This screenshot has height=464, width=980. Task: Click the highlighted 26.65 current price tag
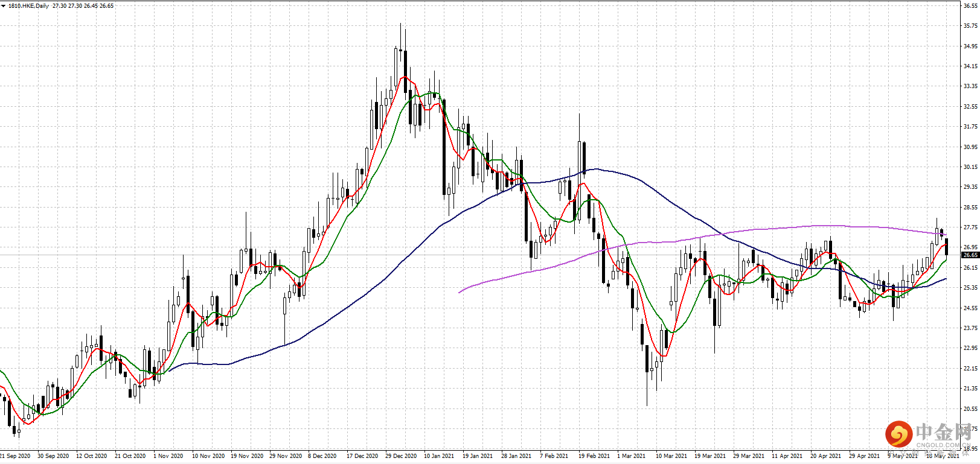(970, 255)
